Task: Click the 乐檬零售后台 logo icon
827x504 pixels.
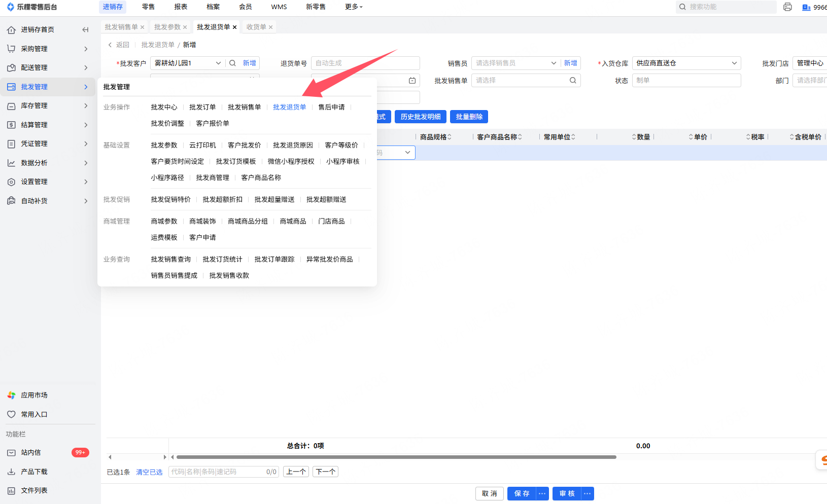Action: pos(10,7)
